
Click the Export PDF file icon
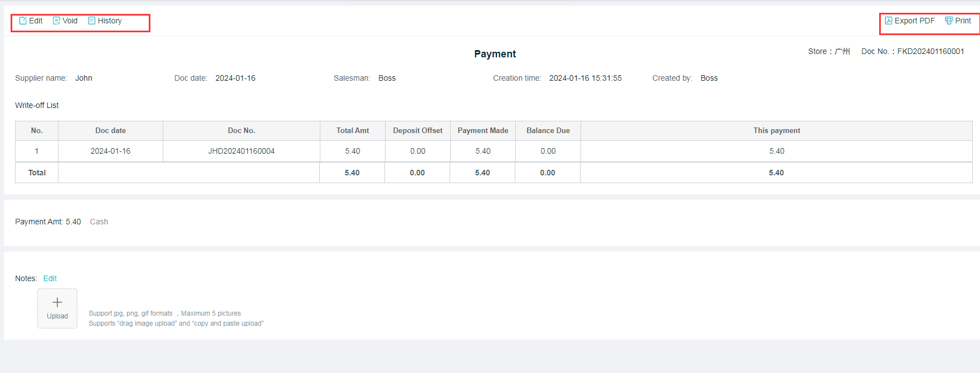889,21
